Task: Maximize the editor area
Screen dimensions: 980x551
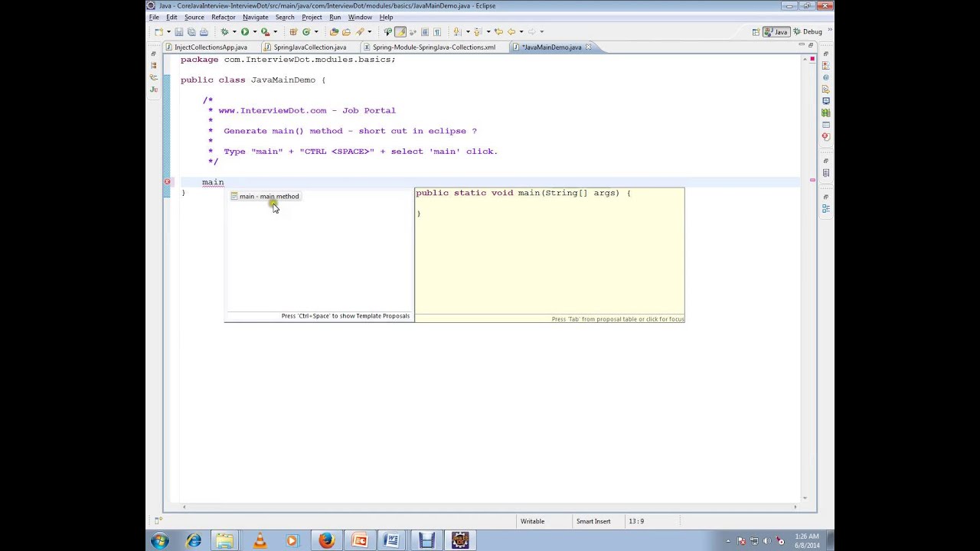Action: (x=811, y=45)
